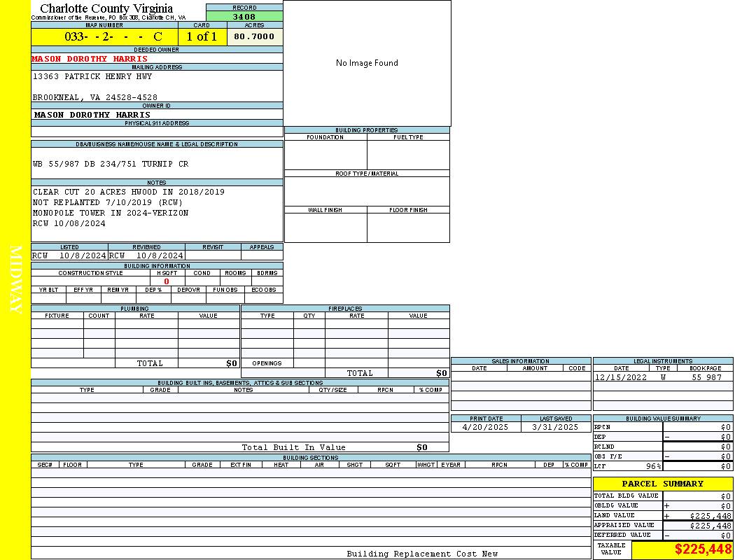Image resolution: width=735 pixels, height=560 pixels.
Task: Select the Verizon monopole tower note line
Action: click(111, 213)
